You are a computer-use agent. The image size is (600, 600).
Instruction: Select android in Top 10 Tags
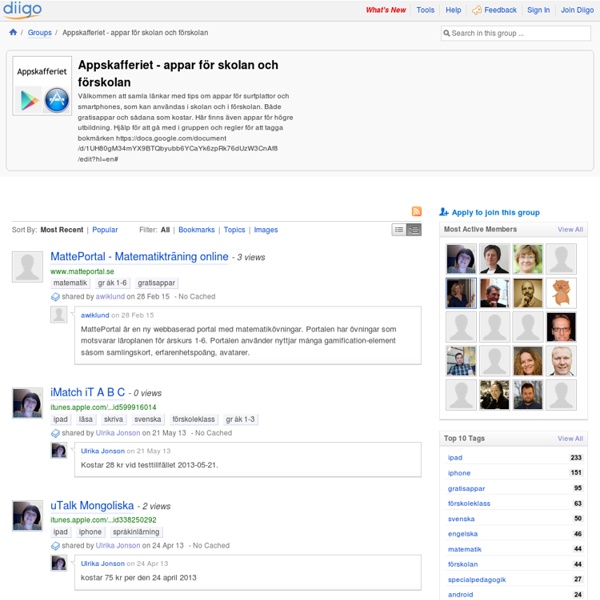coord(460,594)
